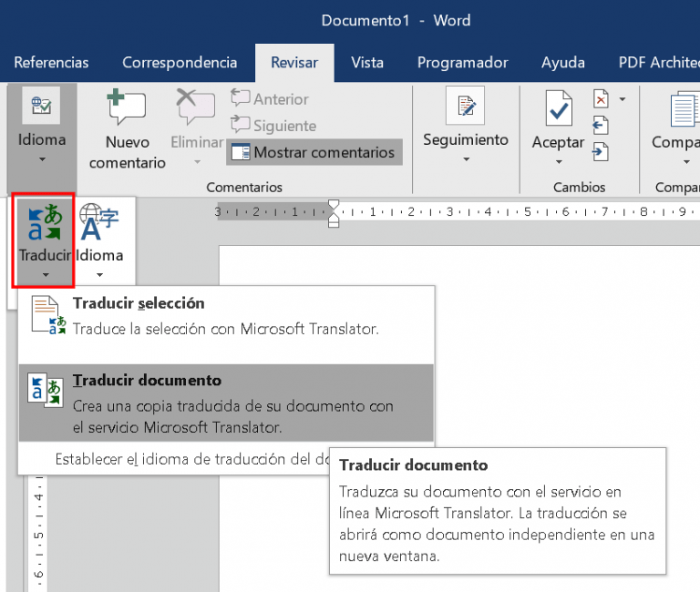Click the Seguimiento icon
The width and height of the screenshot is (700, 592).
pos(465,106)
